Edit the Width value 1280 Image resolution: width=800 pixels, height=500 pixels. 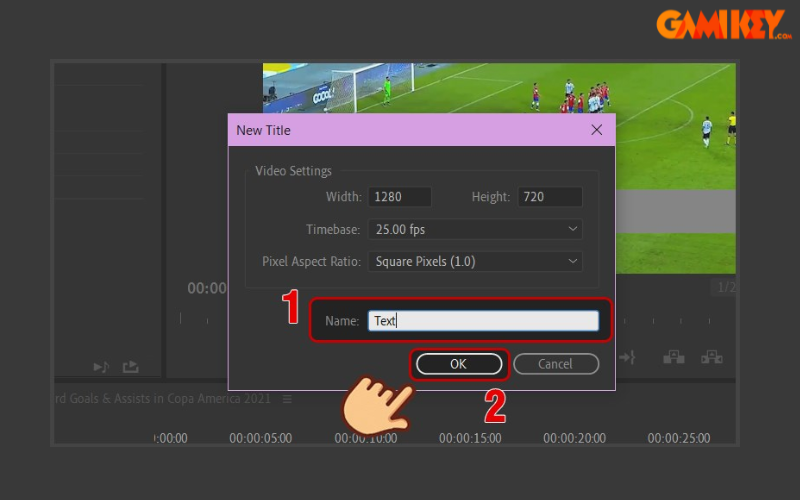(x=399, y=197)
